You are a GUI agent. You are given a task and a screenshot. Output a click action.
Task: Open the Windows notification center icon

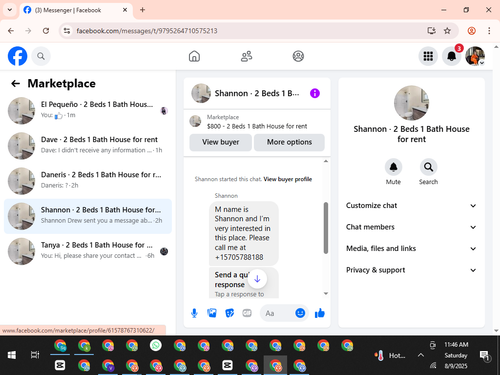[x=484, y=356]
